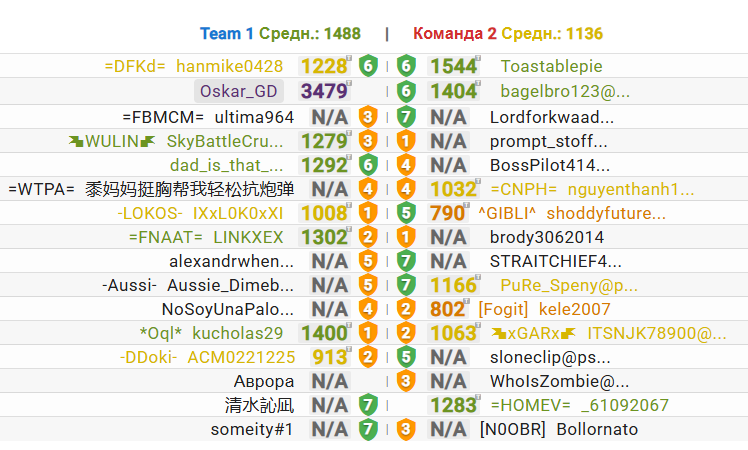Image resolution: width=748 pixels, height=450 pixels.
Task: Open player hanmike0428's profile
Action: [x=229, y=66]
